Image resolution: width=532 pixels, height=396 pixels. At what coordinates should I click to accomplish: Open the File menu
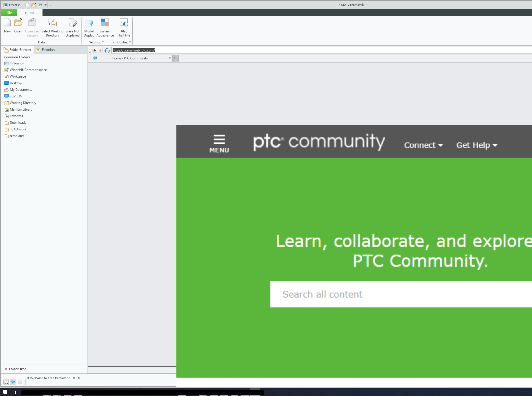click(9, 13)
